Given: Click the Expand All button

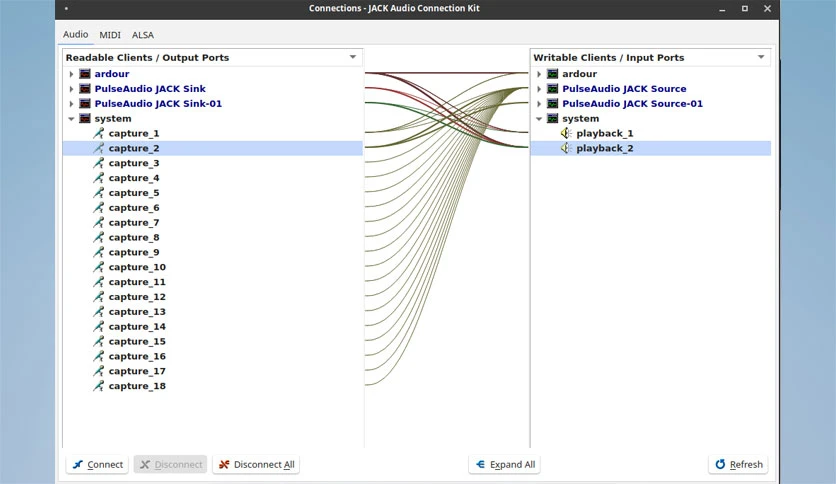Looking at the screenshot, I should click(505, 464).
